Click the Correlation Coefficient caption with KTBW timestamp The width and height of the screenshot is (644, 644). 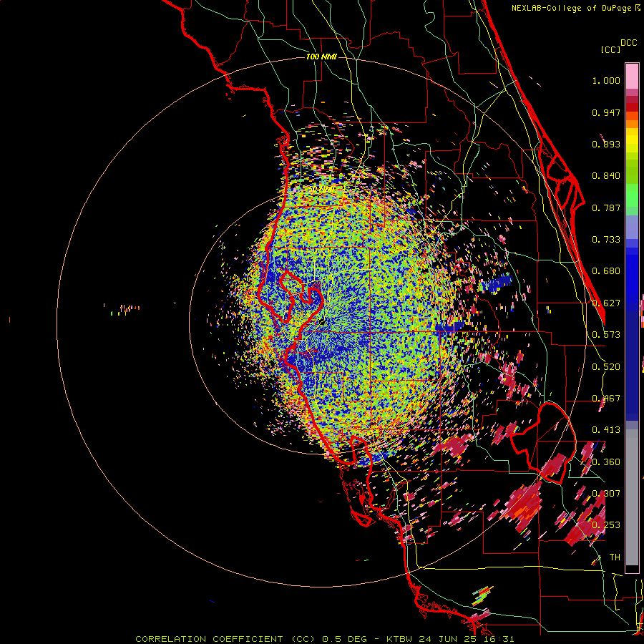tap(324, 639)
